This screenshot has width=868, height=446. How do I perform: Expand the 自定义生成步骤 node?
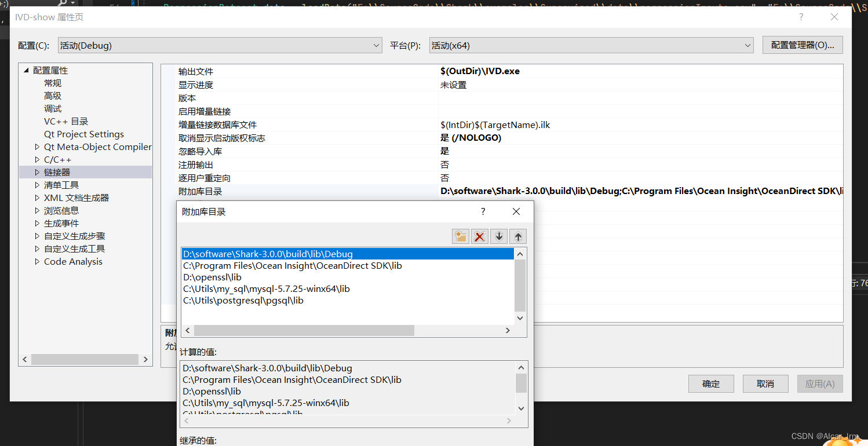(38, 236)
